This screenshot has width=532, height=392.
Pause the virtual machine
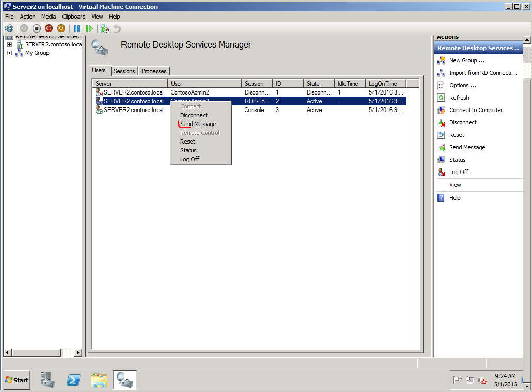click(x=77, y=28)
